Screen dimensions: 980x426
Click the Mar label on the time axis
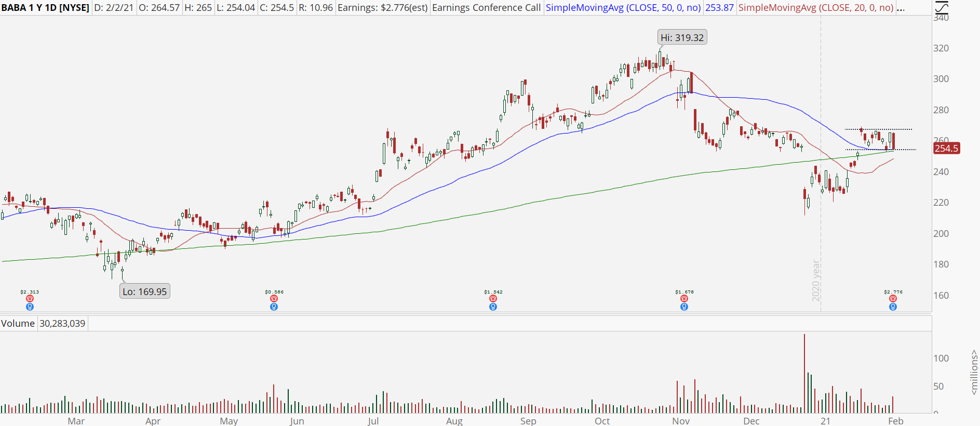76,421
